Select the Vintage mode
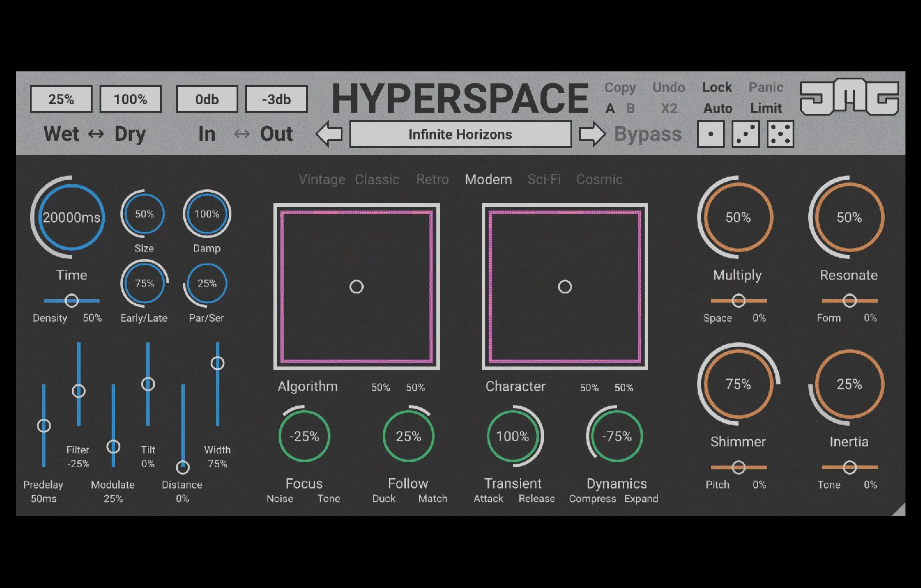 322,180
